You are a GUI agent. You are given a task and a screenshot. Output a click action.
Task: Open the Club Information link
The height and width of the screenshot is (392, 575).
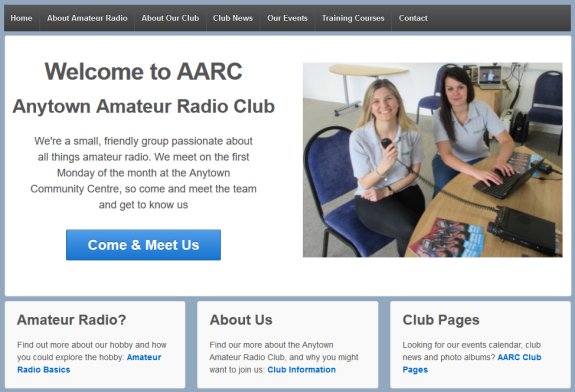tap(301, 370)
